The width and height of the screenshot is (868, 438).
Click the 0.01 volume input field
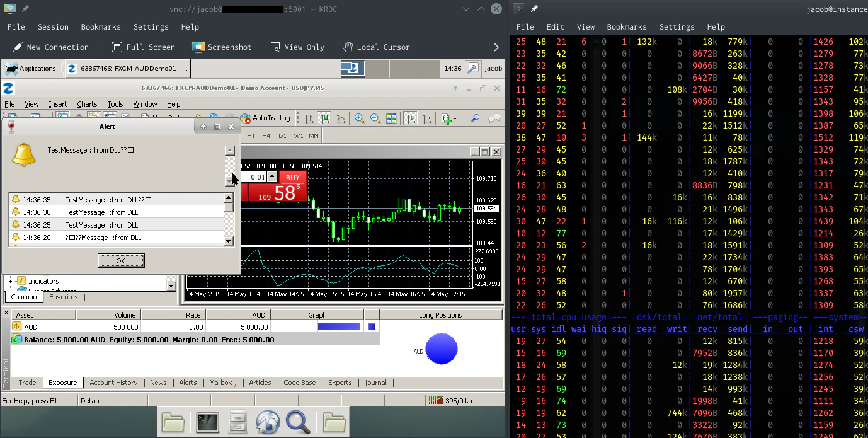[x=254, y=177]
